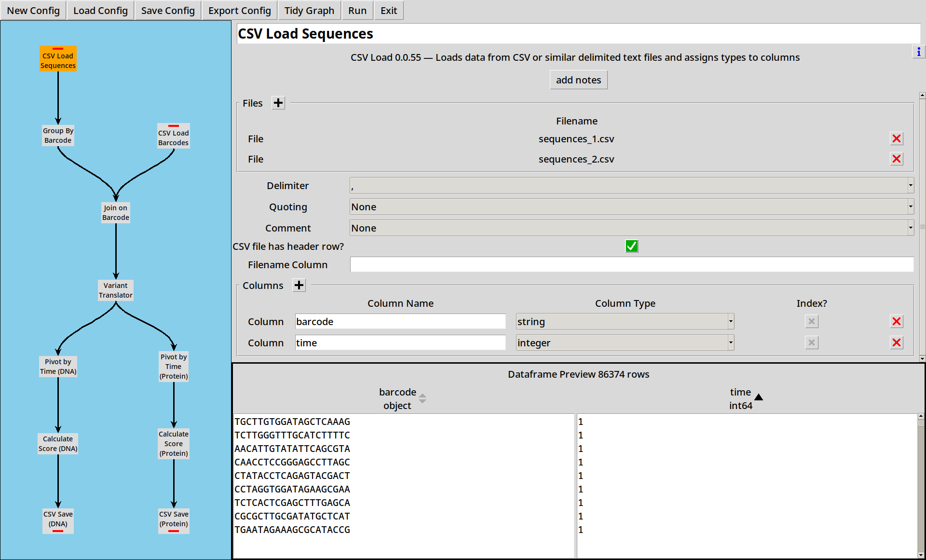Screen dimensions: 926x560
Task: Click Load Config in the menu bar
Action: [100, 11]
